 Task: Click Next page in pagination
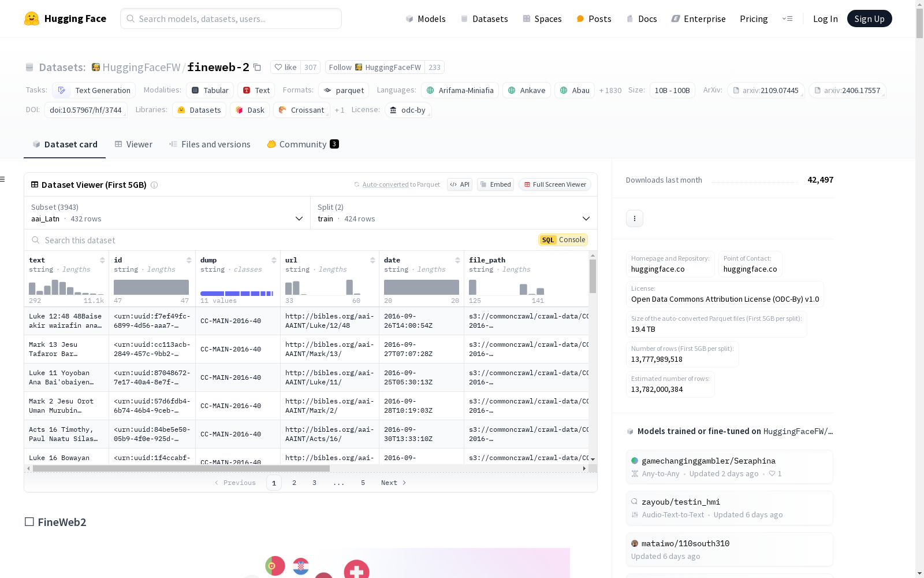point(394,483)
